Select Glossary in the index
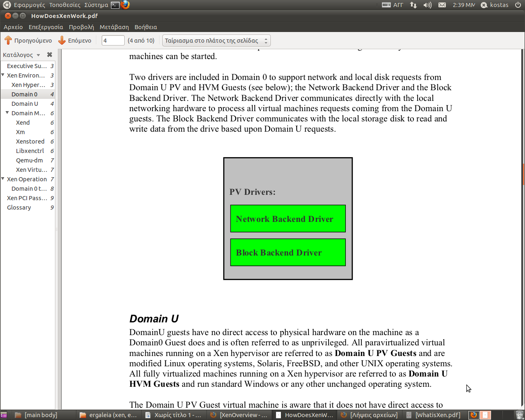This screenshot has height=420, width=525. [27, 208]
